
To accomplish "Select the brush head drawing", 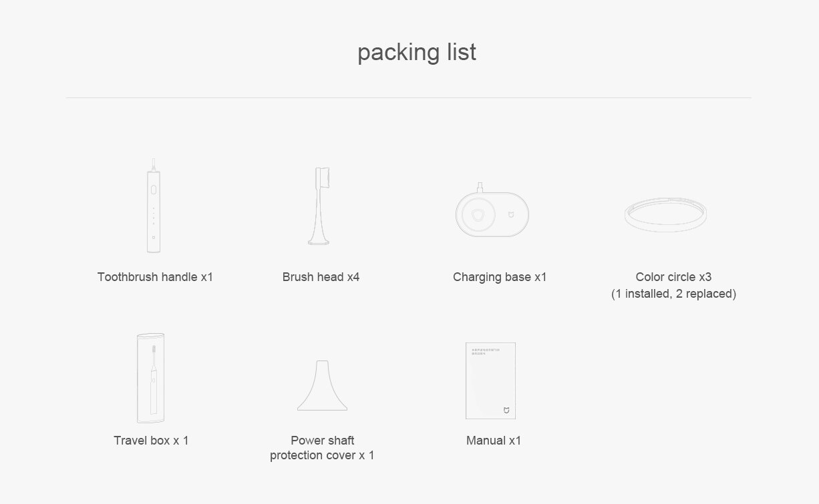I will 321,206.
